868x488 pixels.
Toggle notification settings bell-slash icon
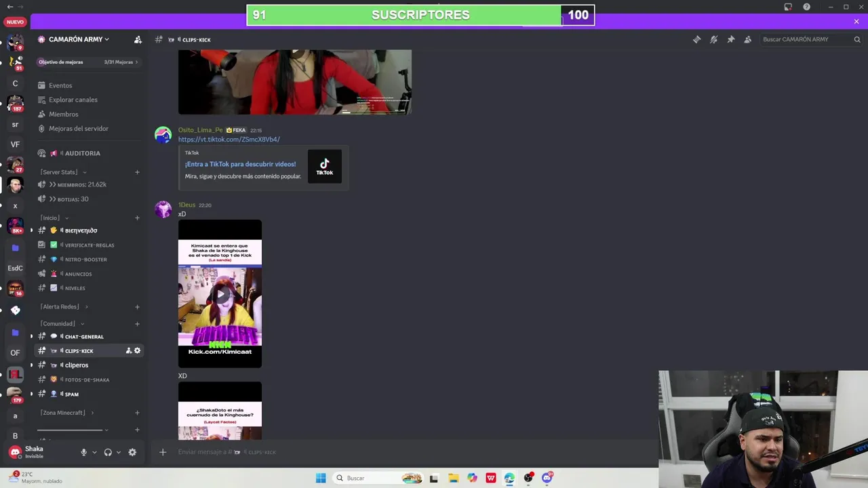pyautogui.click(x=713, y=39)
